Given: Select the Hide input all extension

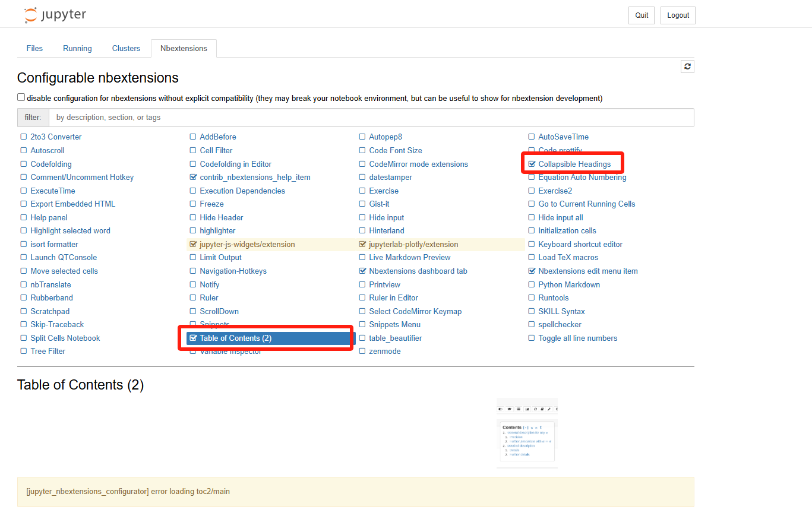Looking at the screenshot, I should coord(561,218).
